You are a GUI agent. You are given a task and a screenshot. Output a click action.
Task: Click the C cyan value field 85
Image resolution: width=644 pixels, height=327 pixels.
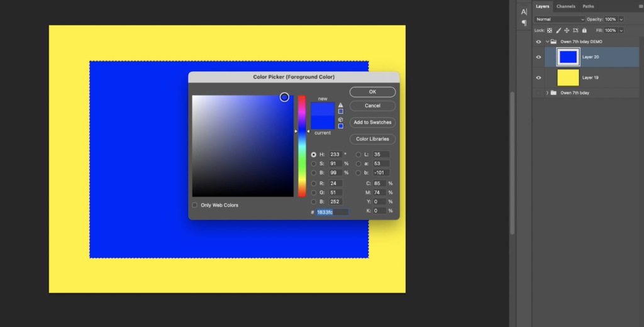(x=379, y=184)
